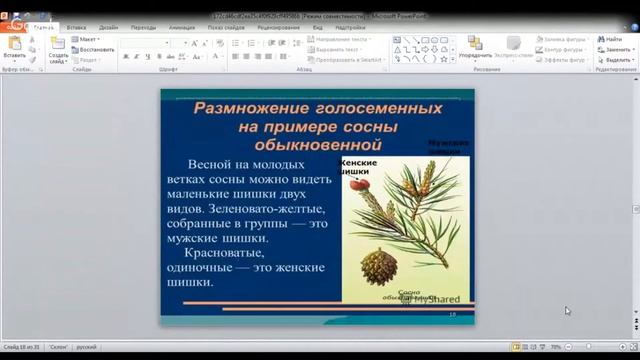The height and width of the screenshot is (360, 640).
Task: Click the Shape Fill (Заливка фигуры) button
Action: pos(562,39)
